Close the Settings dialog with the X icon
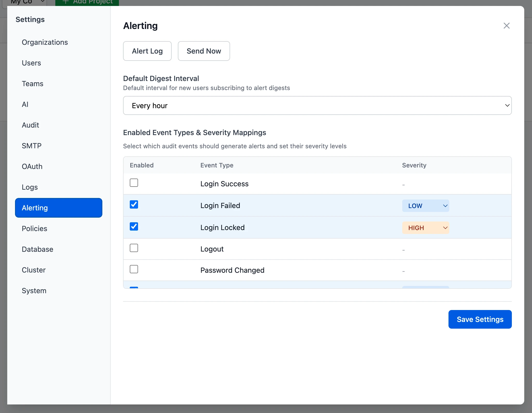The image size is (532, 413). 506,26
